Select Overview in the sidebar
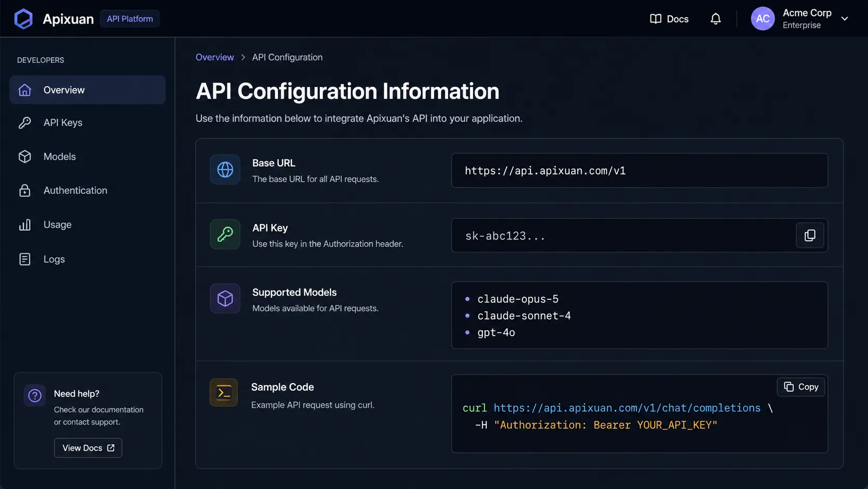The image size is (868, 489). coord(87,90)
